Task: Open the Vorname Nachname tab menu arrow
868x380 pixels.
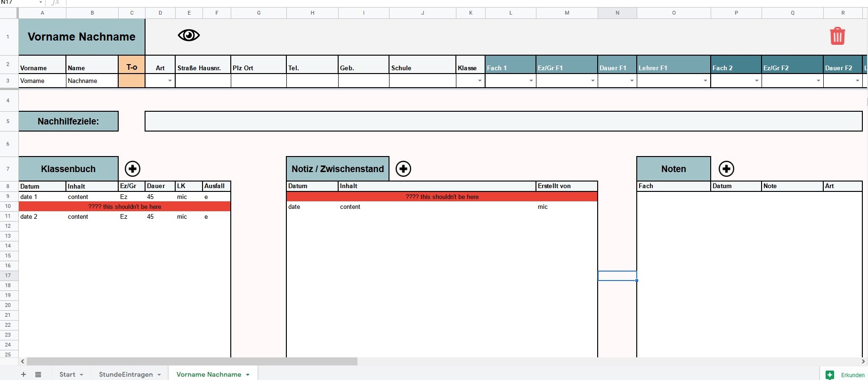Action: (248, 375)
